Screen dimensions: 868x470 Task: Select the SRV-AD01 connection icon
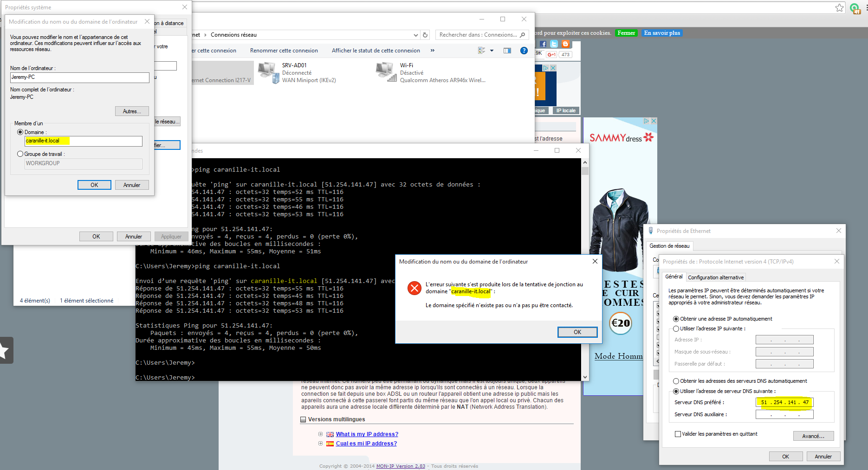(x=268, y=73)
